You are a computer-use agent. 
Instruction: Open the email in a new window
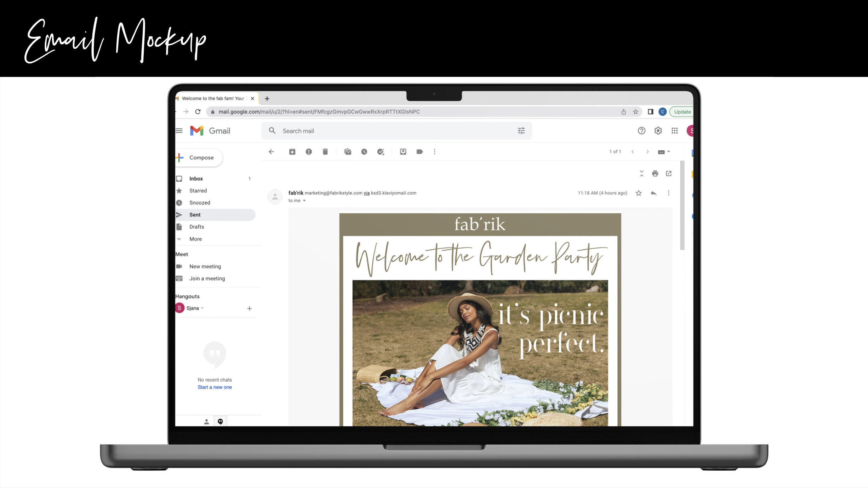(x=669, y=174)
